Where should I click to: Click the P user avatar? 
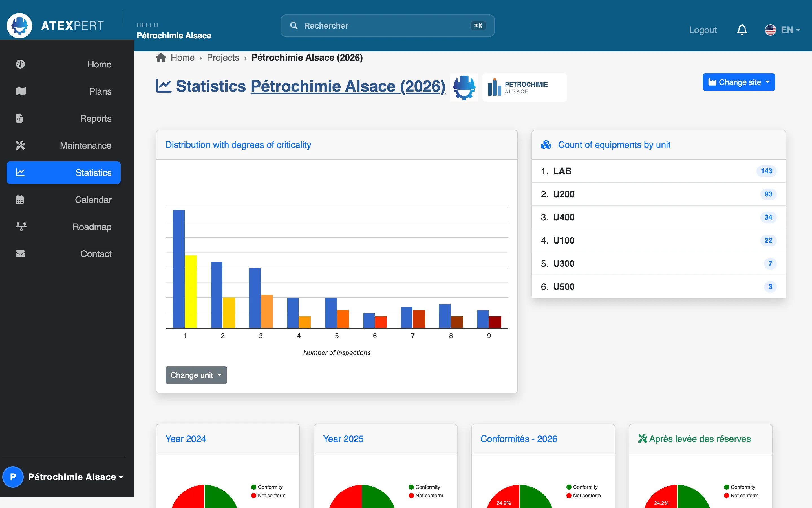click(13, 477)
